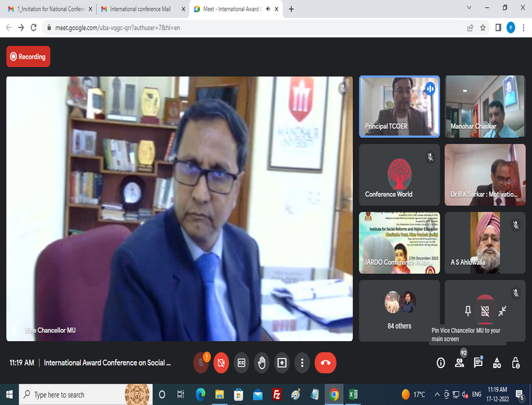Open the notification center icon
The width and height of the screenshot is (532, 405).
[520, 395]
